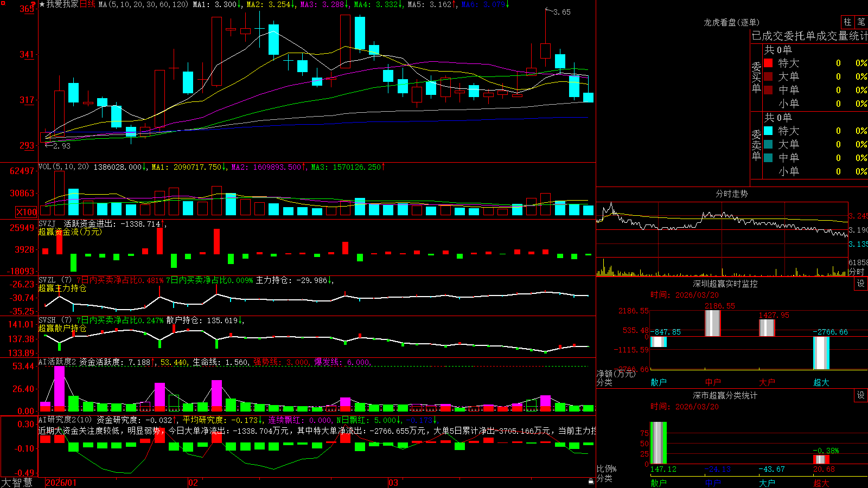Click the 2.93 low price annotation
This screenshot has width=868, height=488.
click(62, 146)
